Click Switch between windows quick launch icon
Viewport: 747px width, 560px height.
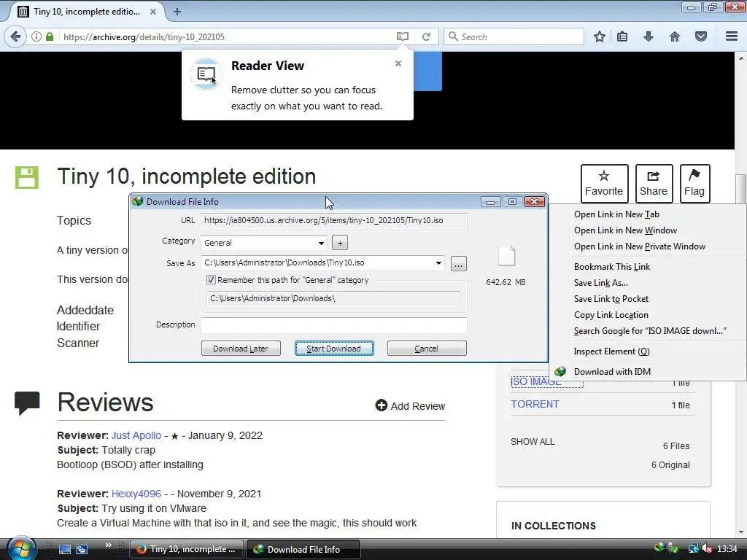[82, 549]
